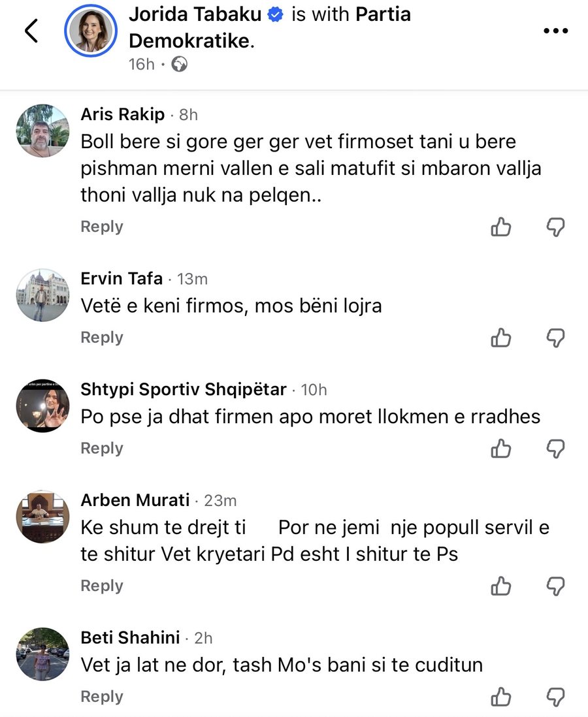Click the 16h post timestamp
The width and height of the screenshot is (588, 717).
(x=142, y=65)
